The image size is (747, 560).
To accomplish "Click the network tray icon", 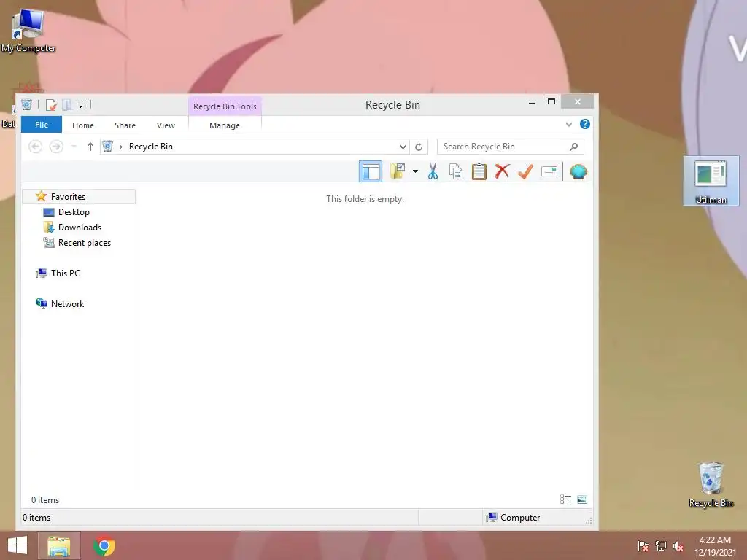I will tap(661, 545).
